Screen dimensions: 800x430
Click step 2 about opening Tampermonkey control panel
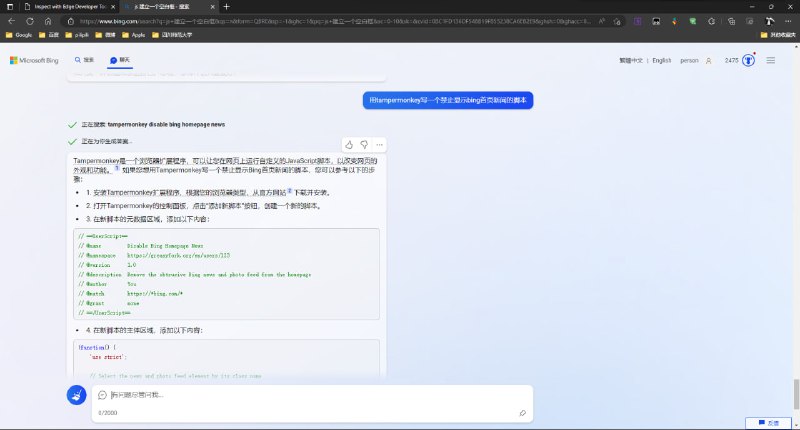[203, 206]
